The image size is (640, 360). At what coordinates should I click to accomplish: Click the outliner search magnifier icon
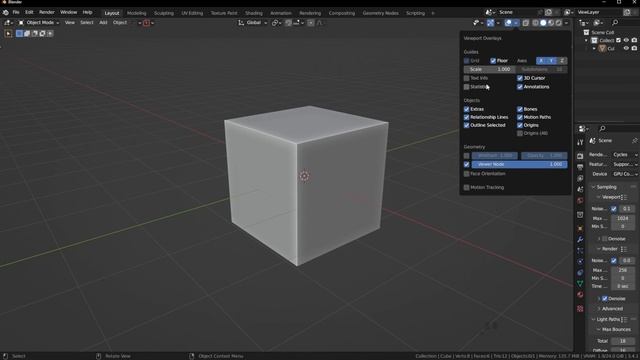pos(615,23)
